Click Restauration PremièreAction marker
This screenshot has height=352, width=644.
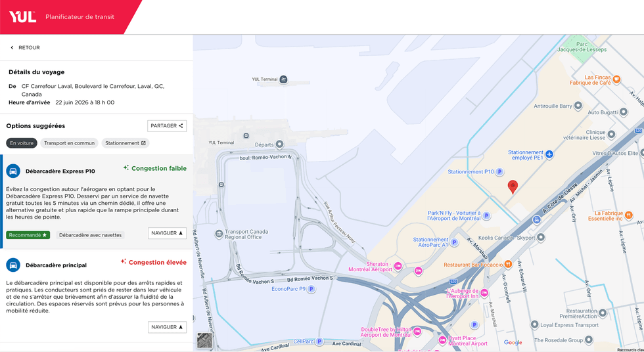(x=603, y=313)
